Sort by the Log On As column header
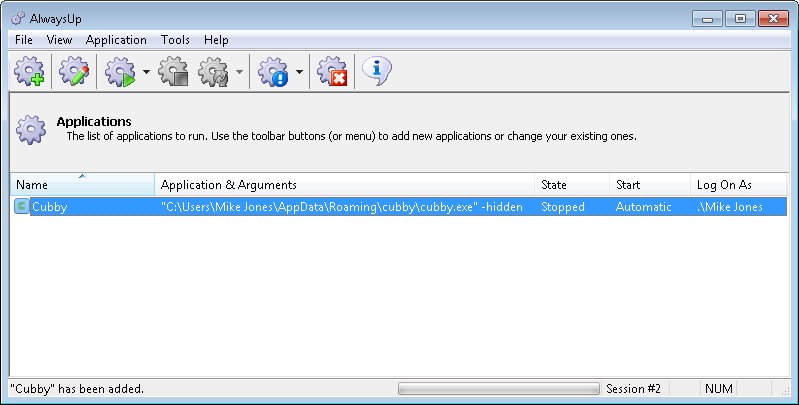Image resolution: width=799 pixels, height=405 pixels. click(x=739, y=184)
